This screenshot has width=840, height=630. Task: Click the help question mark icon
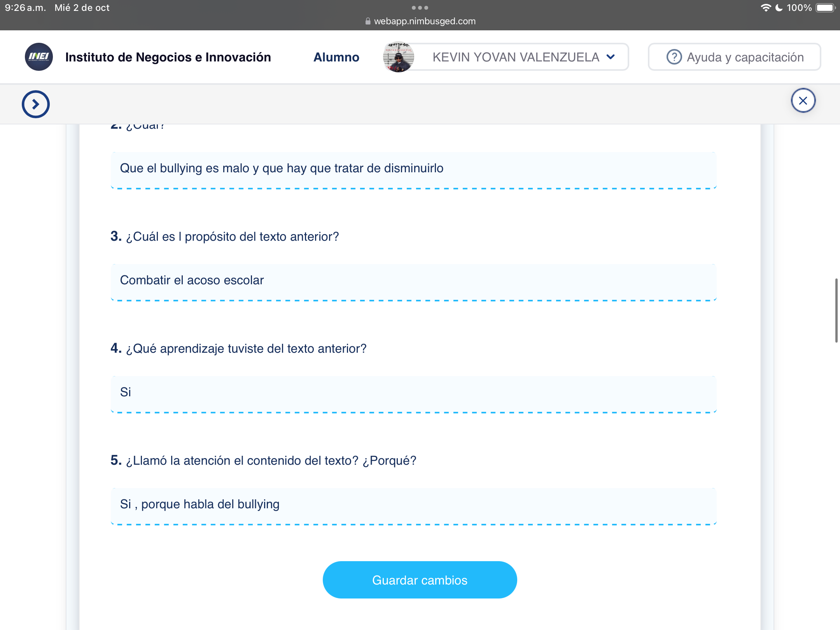pyautogui.click(x=674, y=57)
